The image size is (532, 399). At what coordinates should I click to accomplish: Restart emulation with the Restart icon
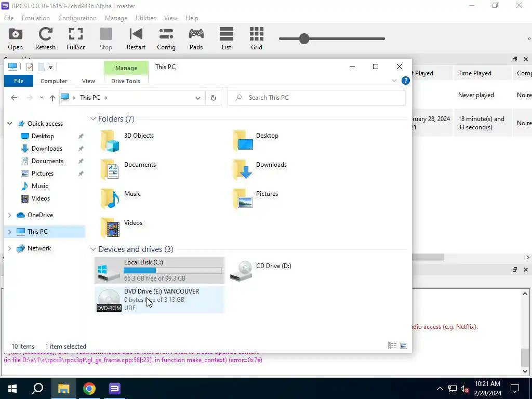point(136,39)
